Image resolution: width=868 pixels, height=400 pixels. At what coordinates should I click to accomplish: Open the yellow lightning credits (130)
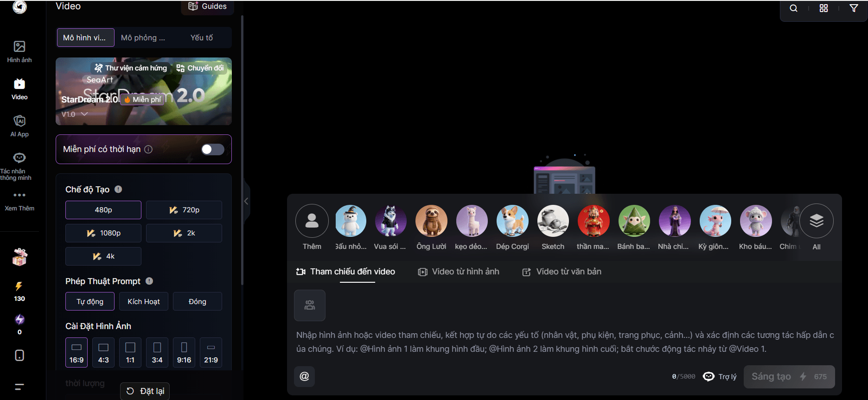pos(19,292)
